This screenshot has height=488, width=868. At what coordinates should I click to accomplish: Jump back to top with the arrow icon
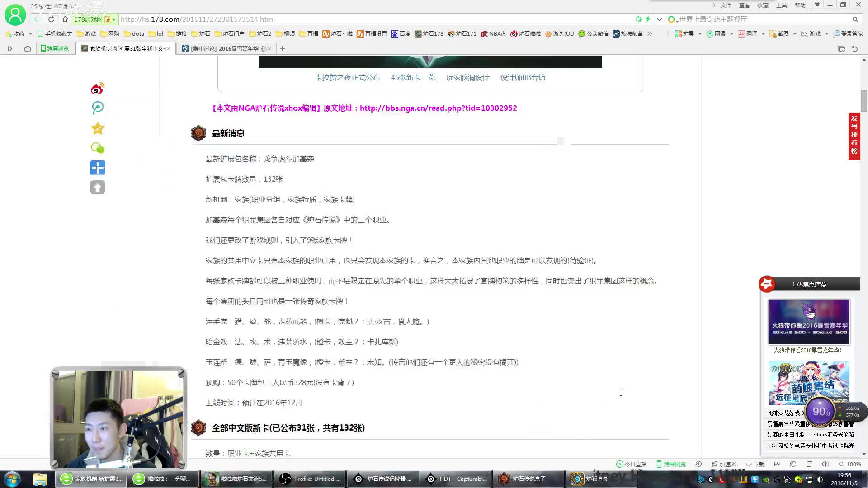pos(98,187)
